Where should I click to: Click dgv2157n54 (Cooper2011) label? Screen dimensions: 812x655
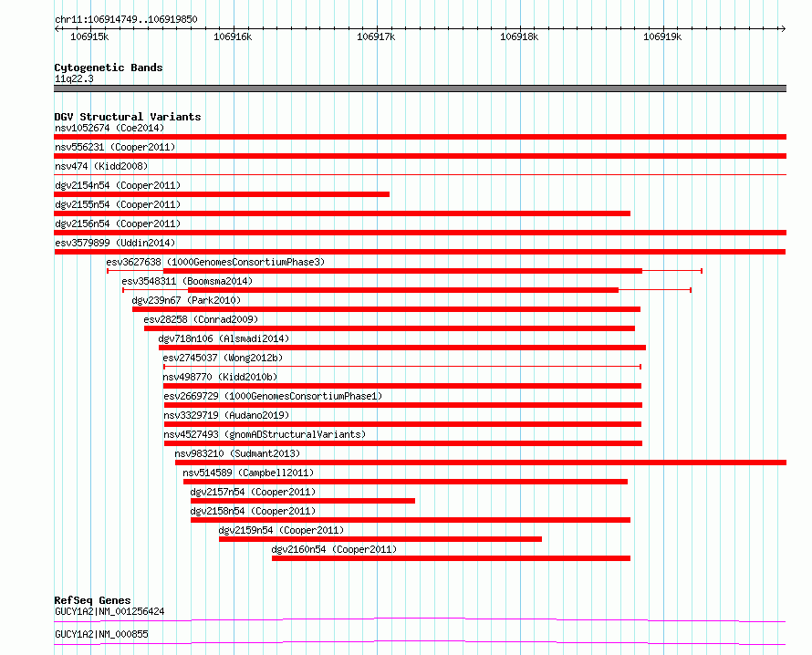(253, 492)
